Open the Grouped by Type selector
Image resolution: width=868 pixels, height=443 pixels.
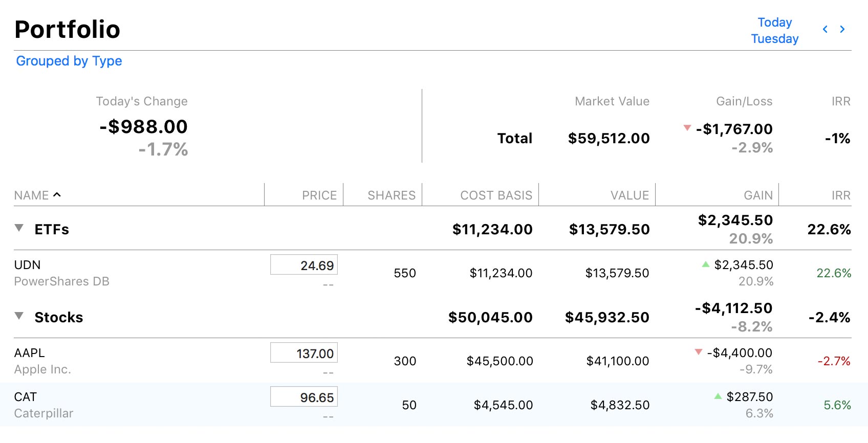[69, 61]
